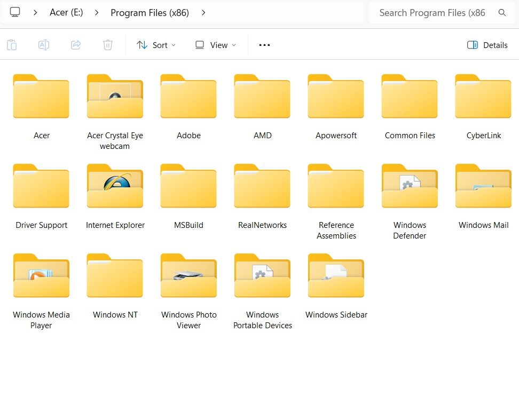Select the Reference Assemblies folder icon
Screen dimensions: 519x420
click(336, 186)
